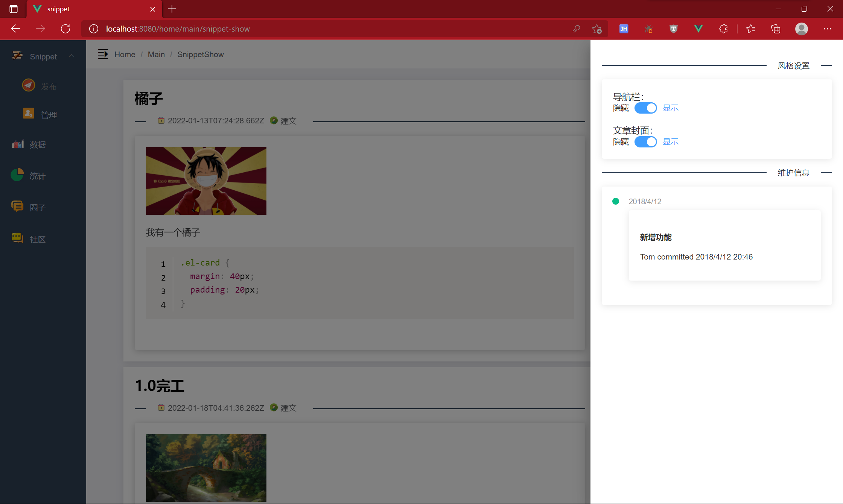Screen dimensions: 843x504
Task: Click the 新增功能 card title
Action: (656, 237)
